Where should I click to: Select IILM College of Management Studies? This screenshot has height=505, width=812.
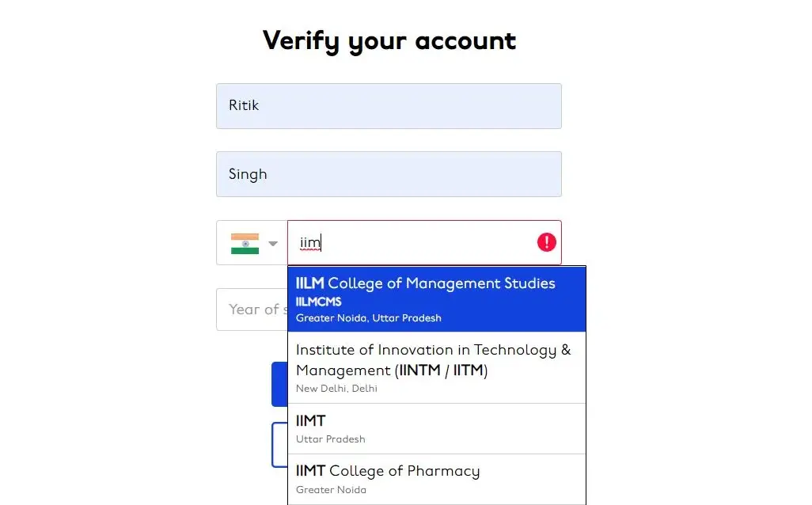[x=437, y=299]
